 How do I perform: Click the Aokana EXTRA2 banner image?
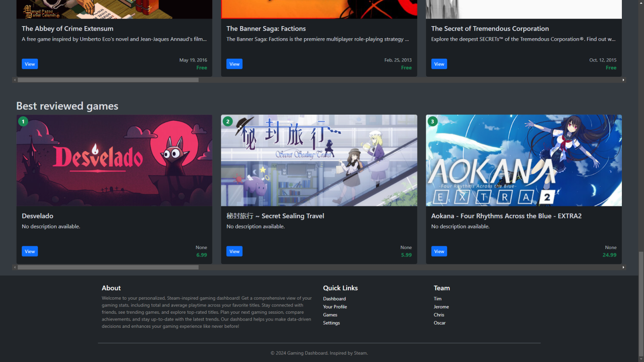[523, 160]
